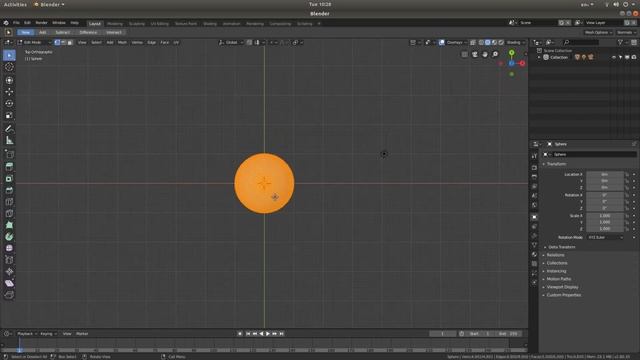Open the Render menu
The height and width of the screenshot is (360, 640).
click(x=41, y=23)
